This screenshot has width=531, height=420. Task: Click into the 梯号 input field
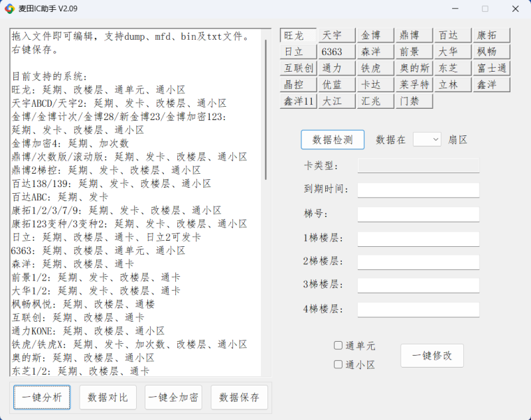(x=418, y=214)
